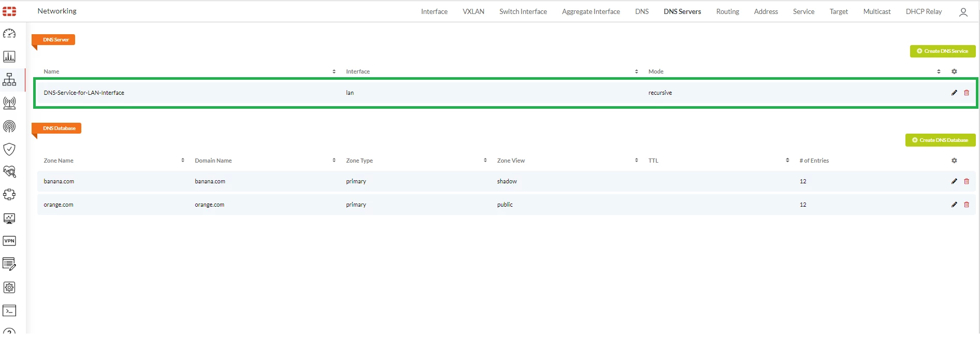Image resolution: width=980 pixels, height=347 pixels.
Task: Delete the banana.com zone entry
Action: [967, 181]
